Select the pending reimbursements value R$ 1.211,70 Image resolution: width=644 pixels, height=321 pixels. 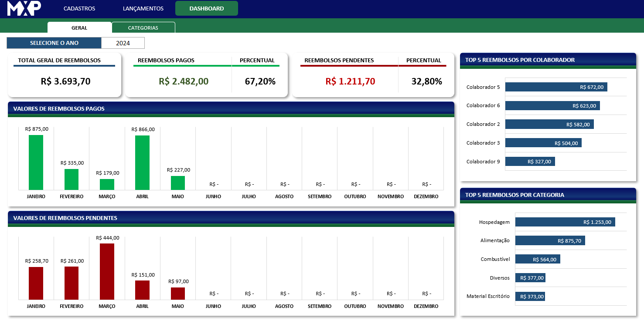[350, 81]
